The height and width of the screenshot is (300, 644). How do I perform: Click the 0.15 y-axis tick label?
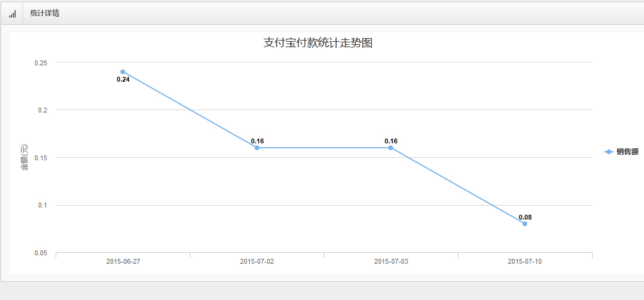point(41,158)
